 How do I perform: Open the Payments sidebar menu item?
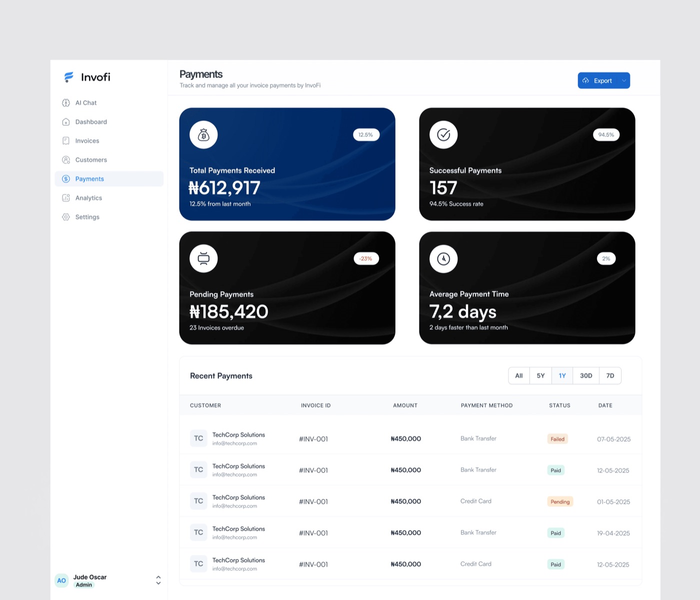click(x=109, y=179)
